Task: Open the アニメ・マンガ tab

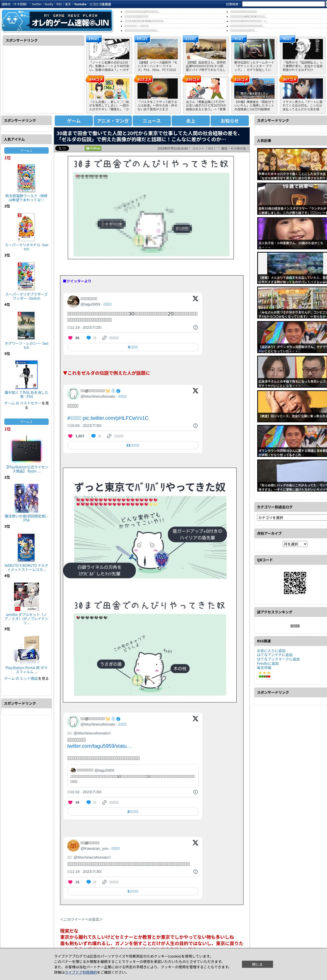Action: pos(113,121)
